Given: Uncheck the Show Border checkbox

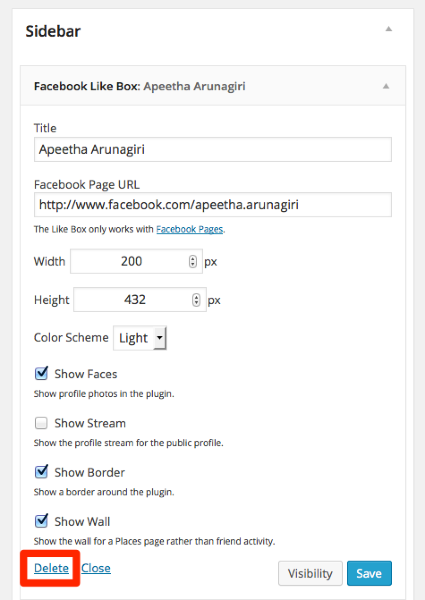Looking at the screenshot, I should tap(41, 471).
